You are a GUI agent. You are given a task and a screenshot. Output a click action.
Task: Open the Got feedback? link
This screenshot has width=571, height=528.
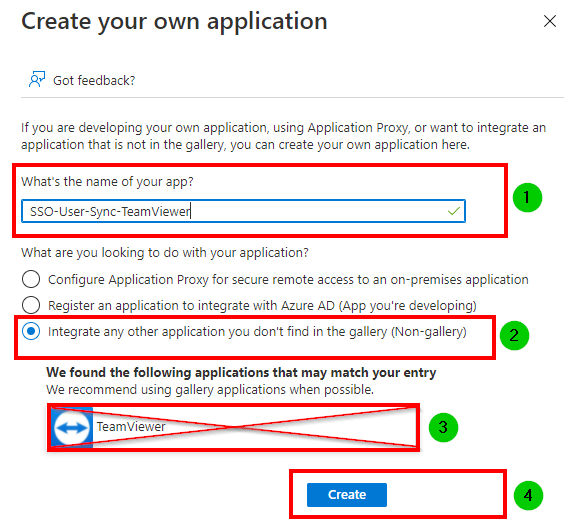tap(94, 80)
